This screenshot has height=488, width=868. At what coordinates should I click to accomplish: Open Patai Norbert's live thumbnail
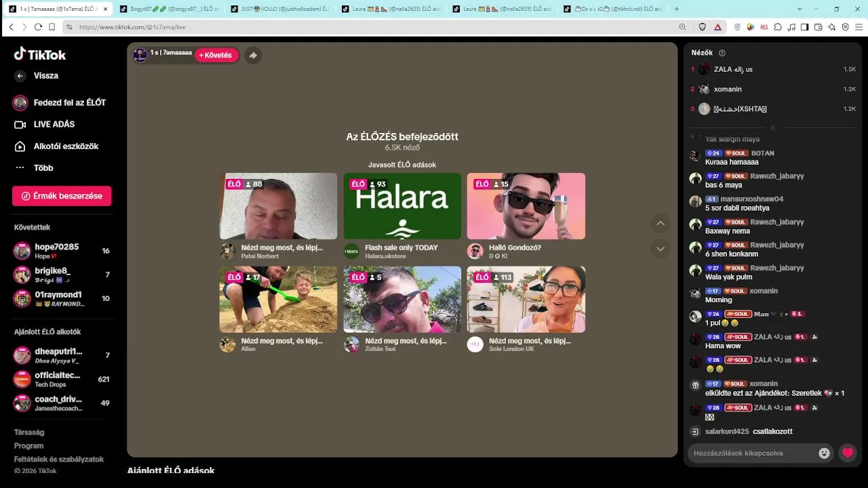(x=278, y=206)
